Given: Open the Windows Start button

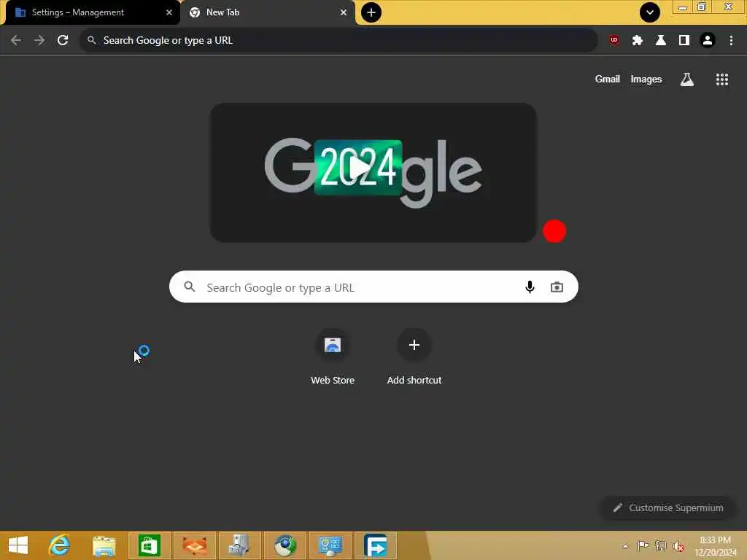Looking at the screenshot, I should 18,545.
